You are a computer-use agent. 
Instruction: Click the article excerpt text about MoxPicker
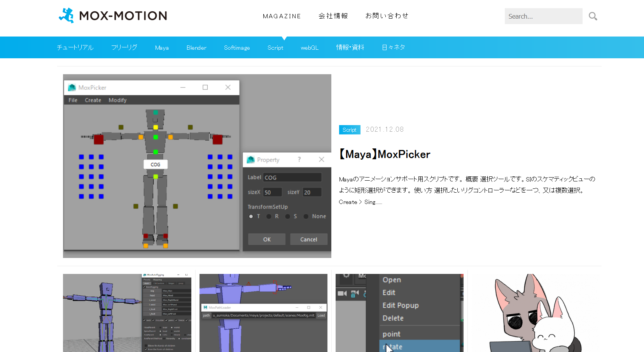coord(467,190)
